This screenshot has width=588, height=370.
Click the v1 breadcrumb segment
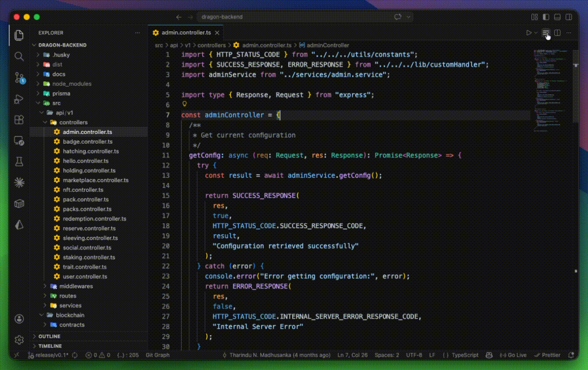pos(188,45)
